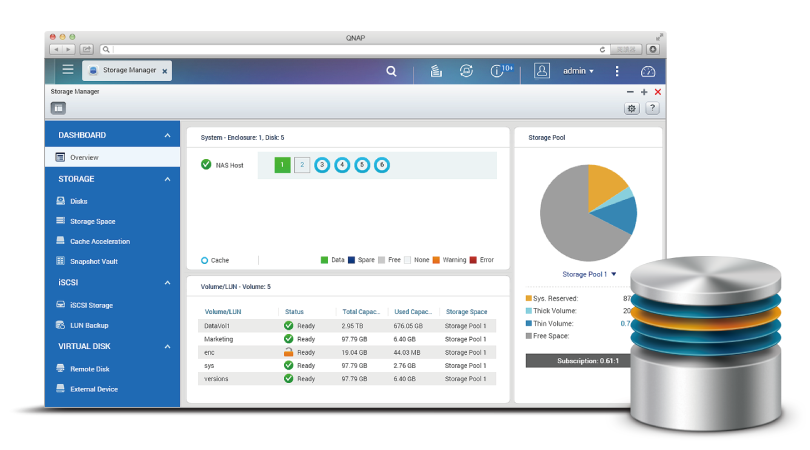The height and width of the screenshot is (450, 810).
Task: Open the main hamburger menu
Action: point(67,70)
